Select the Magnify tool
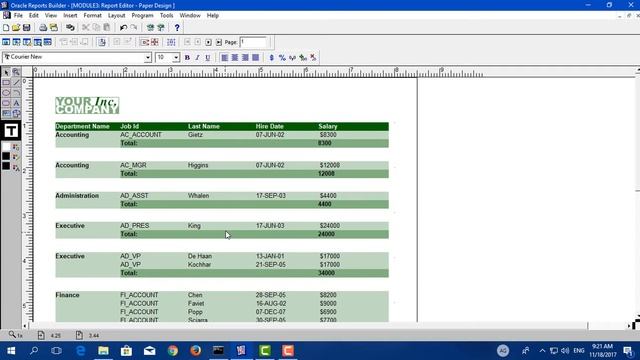 pos(16,73)
